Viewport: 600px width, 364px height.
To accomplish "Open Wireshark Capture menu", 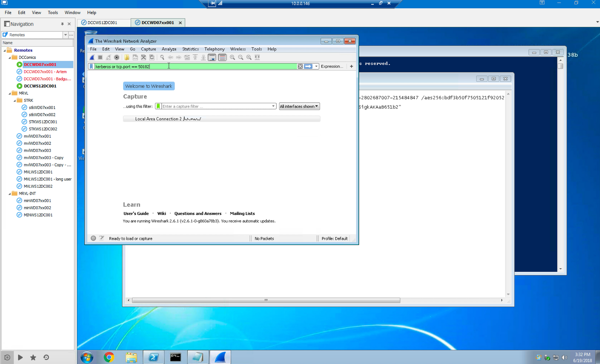I will (148, 49).
